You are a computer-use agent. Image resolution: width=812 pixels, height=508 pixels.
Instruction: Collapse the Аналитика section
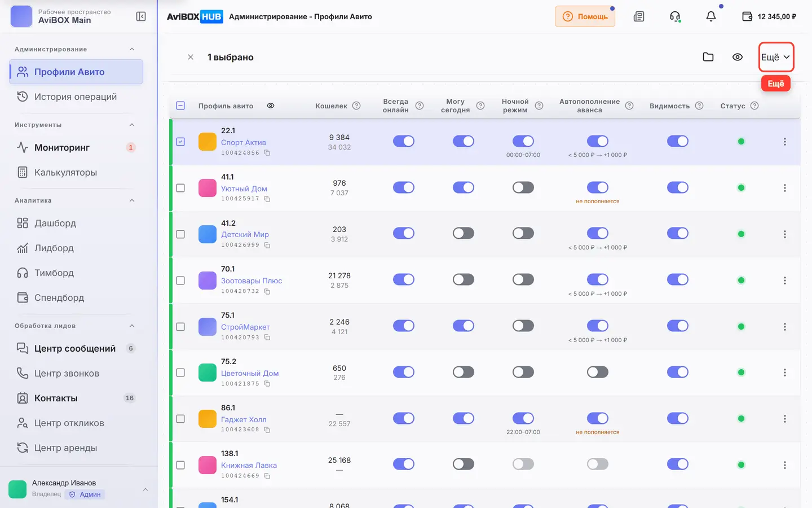click(132, 200)
